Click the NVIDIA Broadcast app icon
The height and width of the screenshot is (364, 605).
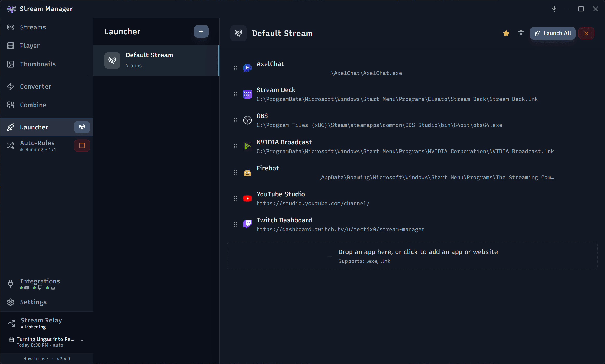click(247, 146)
